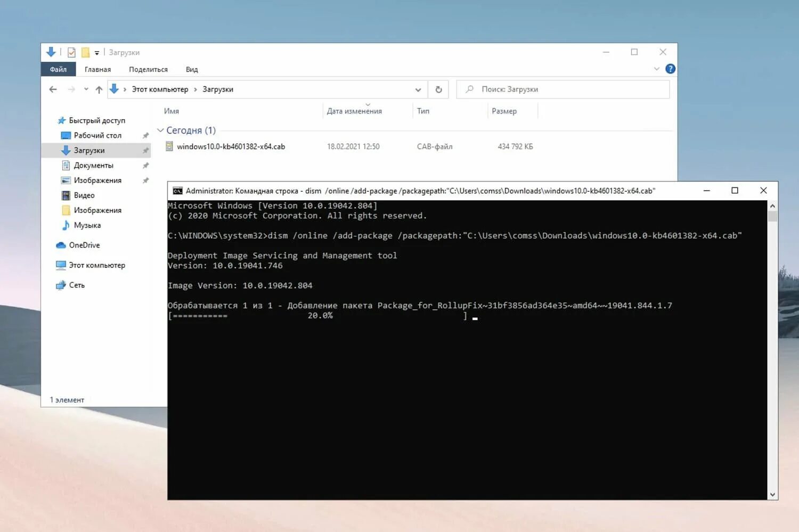This screenshot has width=799, height=532.
Task: Select Этот компьютер in the navigation pane
Action: (x=96, y=265)
